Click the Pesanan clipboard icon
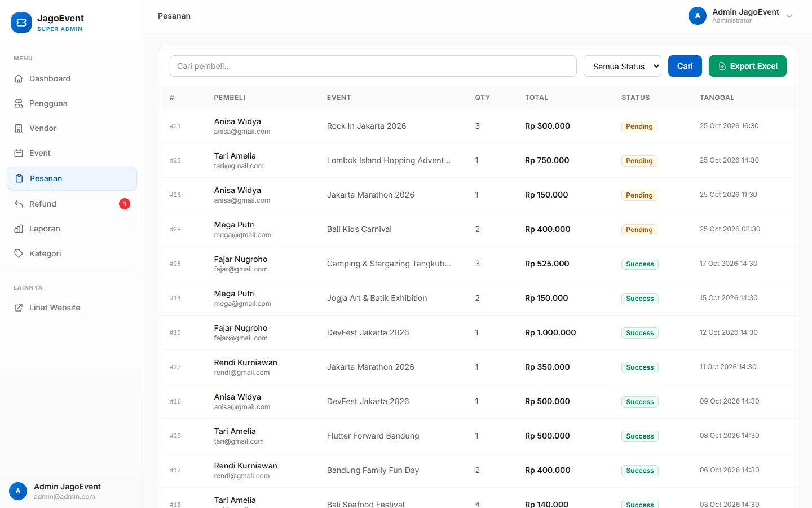This screenshot has height=508, width=812. [x=19, y=178]
